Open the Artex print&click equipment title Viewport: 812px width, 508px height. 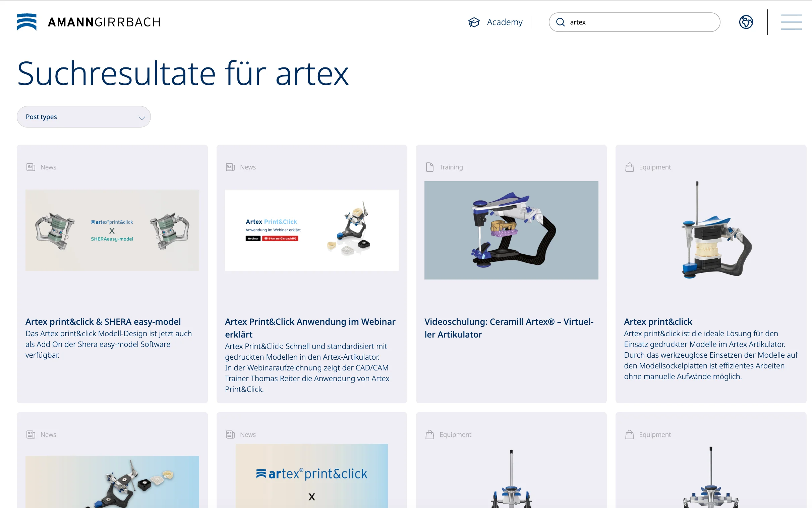658,321
